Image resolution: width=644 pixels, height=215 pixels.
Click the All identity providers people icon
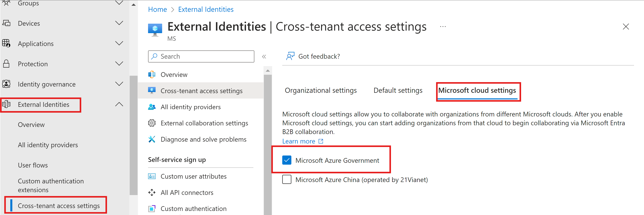coord(152,107)
